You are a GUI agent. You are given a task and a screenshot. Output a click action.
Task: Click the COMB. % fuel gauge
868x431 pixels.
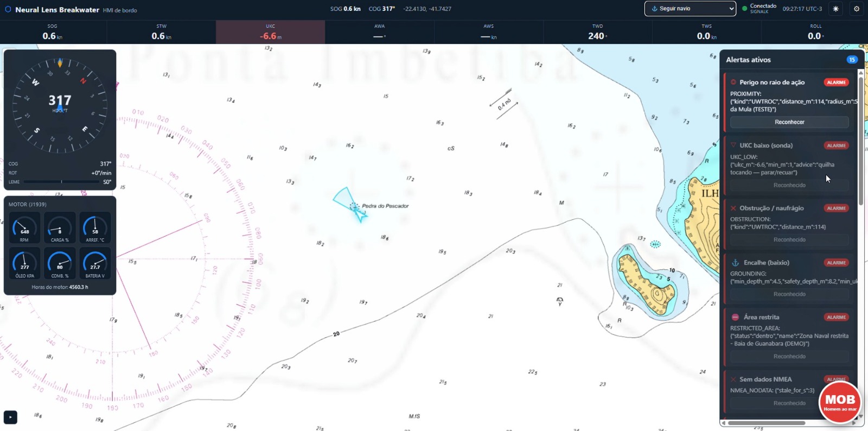(x=60, y=263)
